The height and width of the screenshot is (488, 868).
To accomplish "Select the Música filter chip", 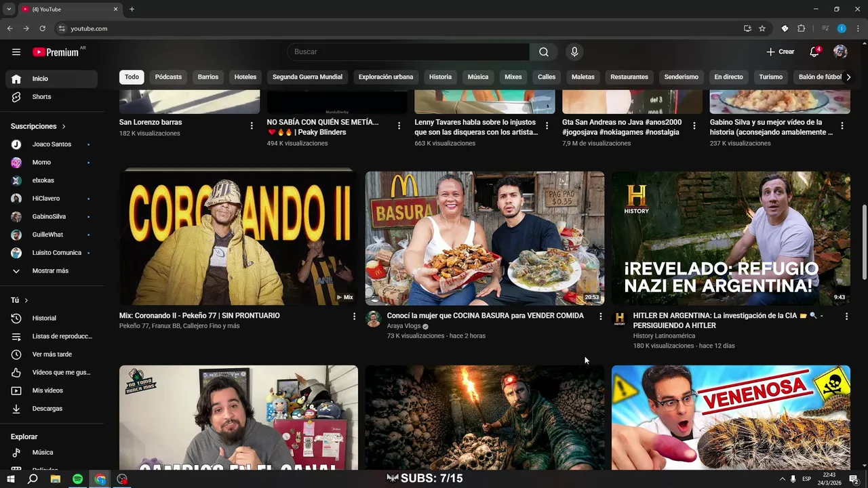I will click(x=478, y=77).
